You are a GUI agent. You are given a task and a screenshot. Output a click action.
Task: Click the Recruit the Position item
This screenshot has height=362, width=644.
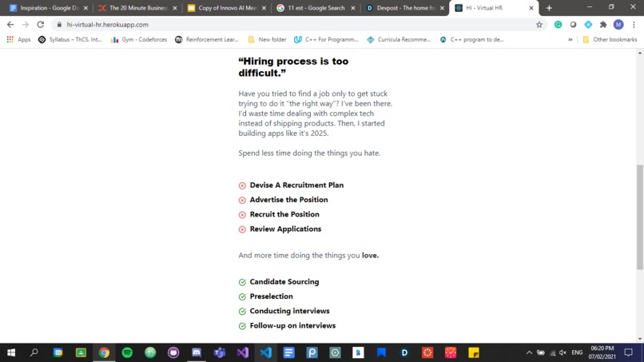click(x=284, y=214)
